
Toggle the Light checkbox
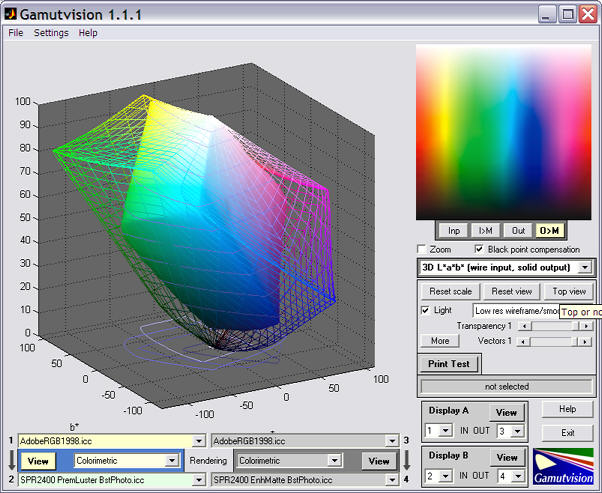[x=425, y=310]
